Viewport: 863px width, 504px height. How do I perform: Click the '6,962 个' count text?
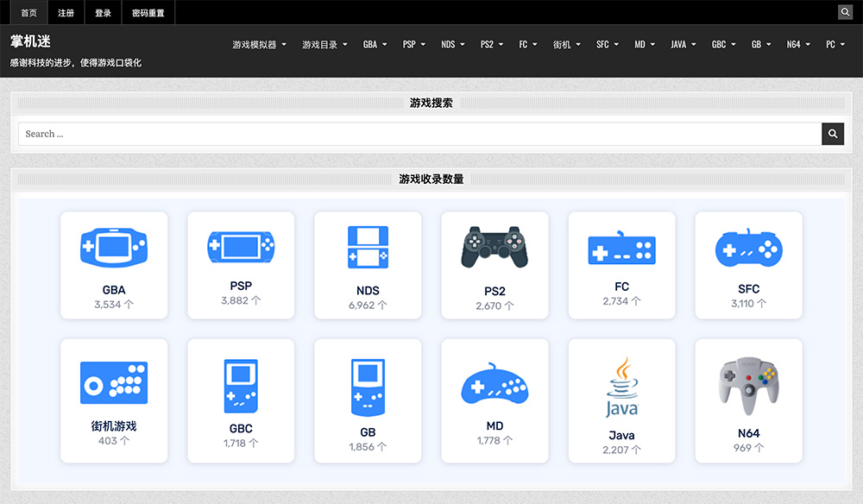point(368,305)
